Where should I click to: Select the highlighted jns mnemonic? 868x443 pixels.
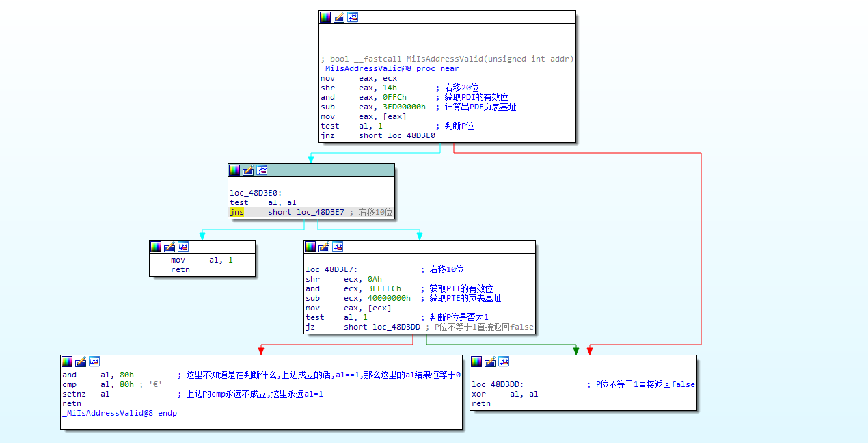[x=236, y=212]
